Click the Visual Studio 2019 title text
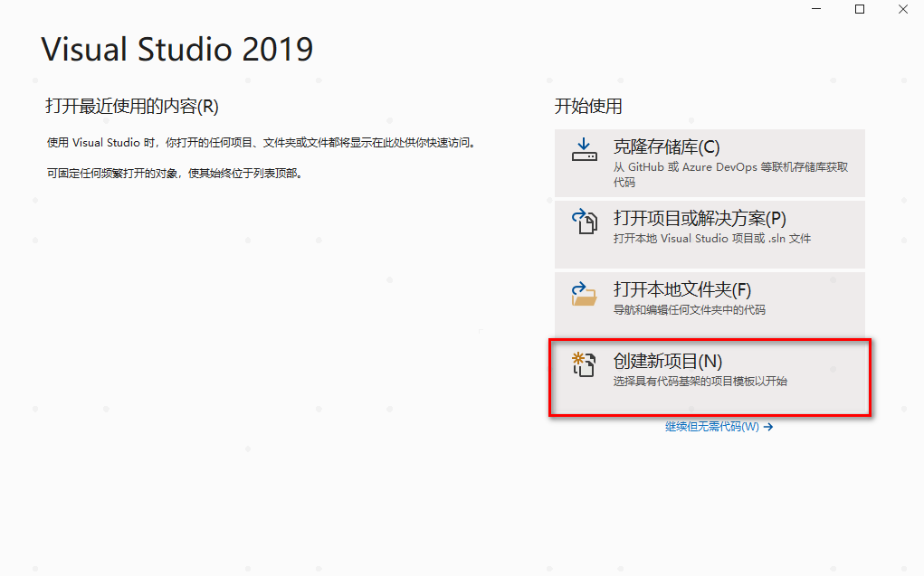Screen dimensions: 924x576 click(x=177, y=49)
